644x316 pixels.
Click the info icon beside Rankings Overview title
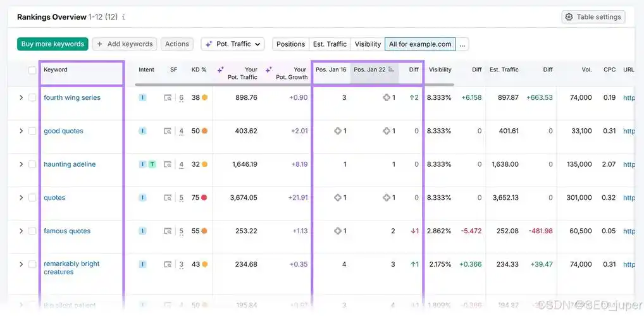pos(123,18)
